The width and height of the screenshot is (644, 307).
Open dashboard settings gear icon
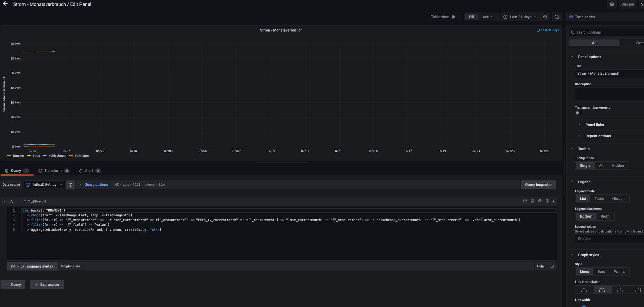(612, 4)
